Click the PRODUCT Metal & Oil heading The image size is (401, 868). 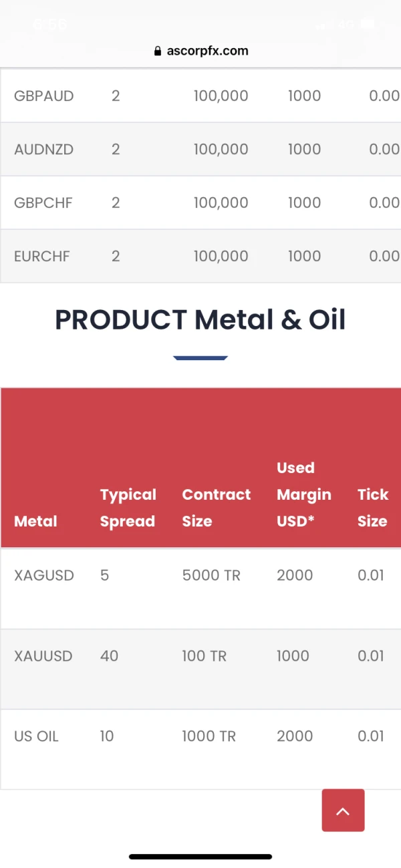200,320
